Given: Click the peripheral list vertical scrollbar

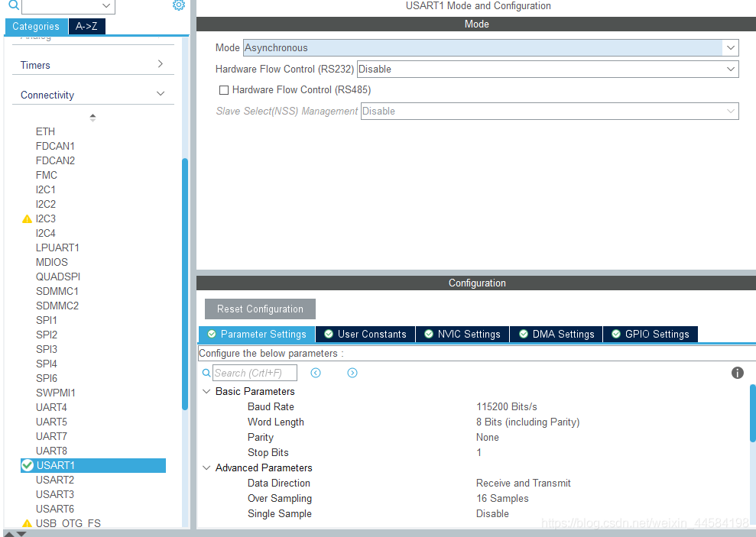Looking at the screenshot, I should tap(185, 284).
